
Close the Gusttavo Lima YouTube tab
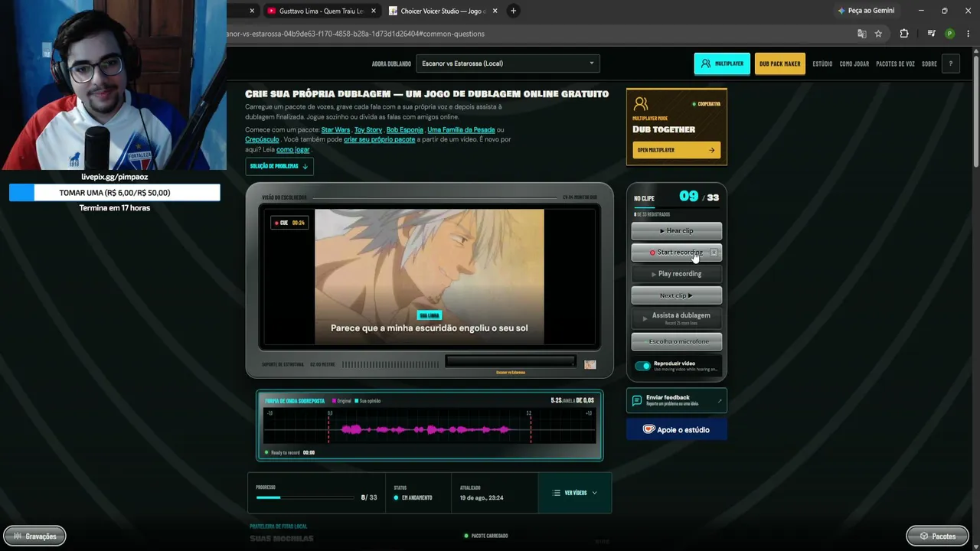click(374, 11)
